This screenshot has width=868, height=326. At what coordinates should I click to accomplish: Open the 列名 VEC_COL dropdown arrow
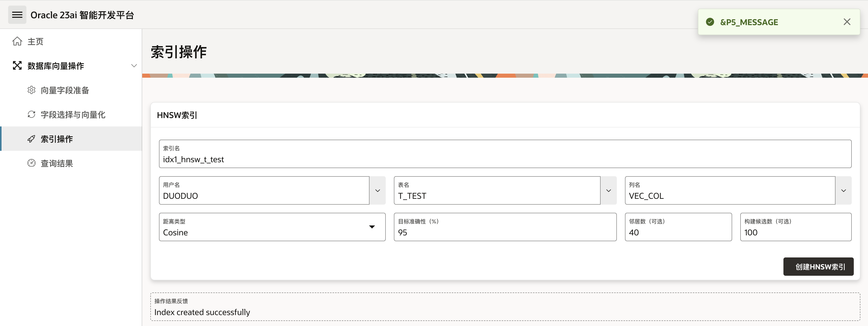[843, 191]
